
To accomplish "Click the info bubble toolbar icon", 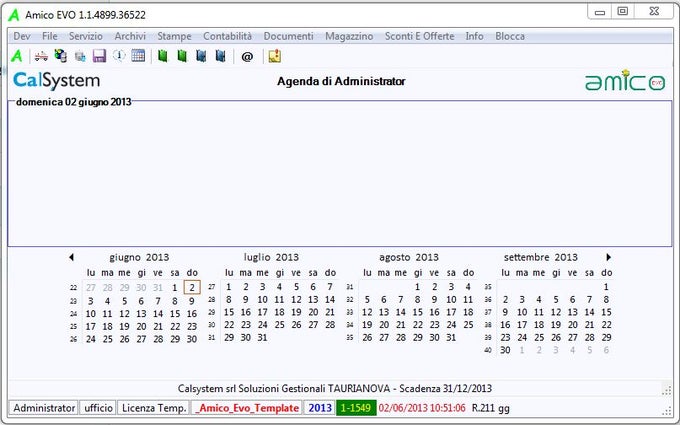I will pyautogui.click(x=119, y=56).
